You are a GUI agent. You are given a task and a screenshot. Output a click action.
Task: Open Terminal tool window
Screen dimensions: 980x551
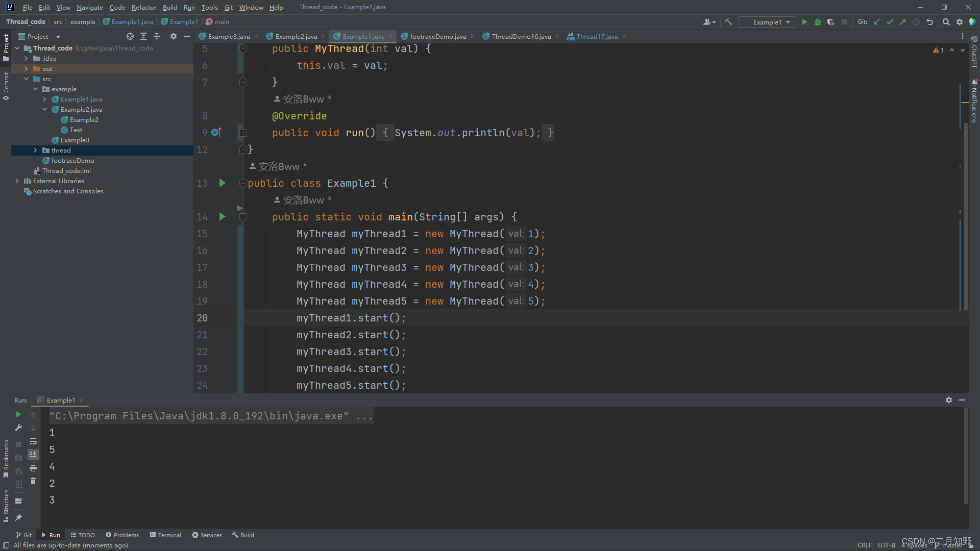[165, 535]
